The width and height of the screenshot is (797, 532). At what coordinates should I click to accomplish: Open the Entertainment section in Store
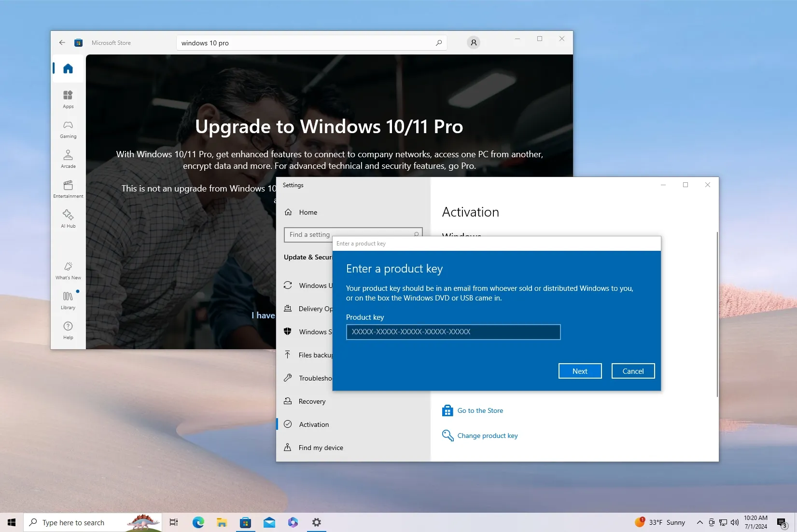click(68, 189)
